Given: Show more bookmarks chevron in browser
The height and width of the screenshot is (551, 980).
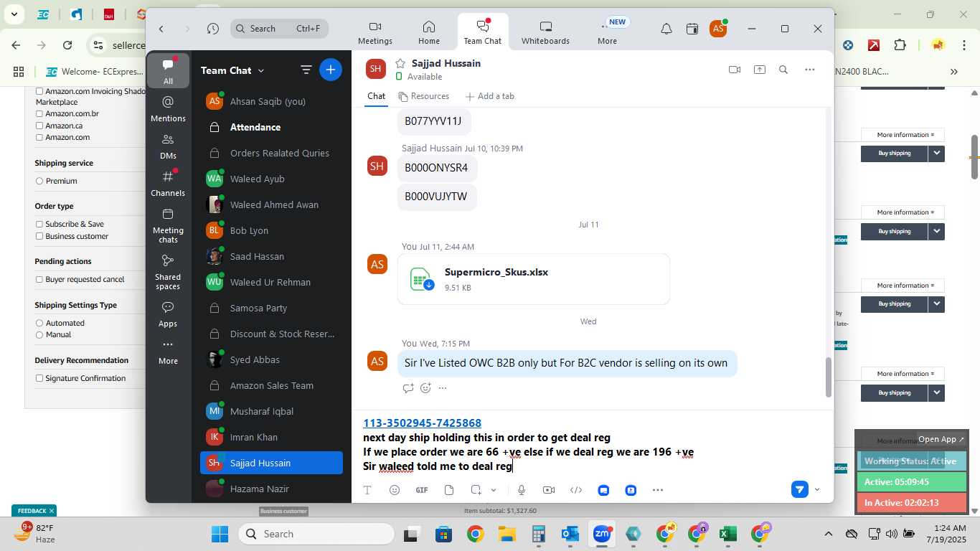Looking at the screenshot, I should click(954, 72).
